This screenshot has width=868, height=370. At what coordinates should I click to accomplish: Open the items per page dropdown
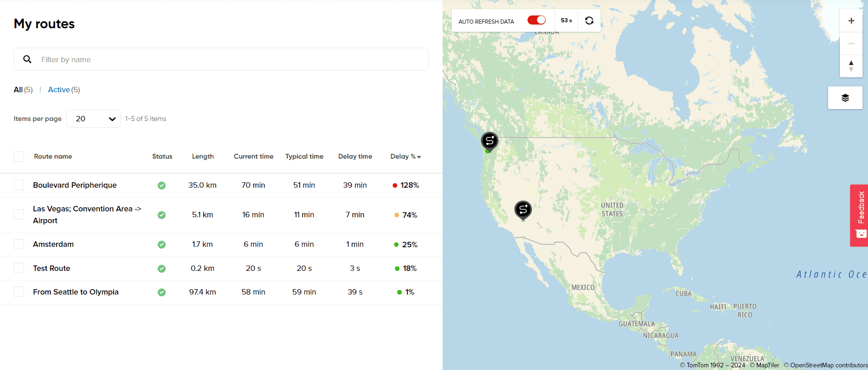(x=94, y=119)
